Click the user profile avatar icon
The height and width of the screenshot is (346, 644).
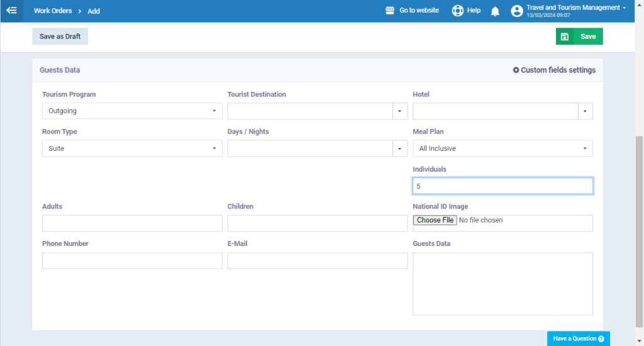pos(517,11)
